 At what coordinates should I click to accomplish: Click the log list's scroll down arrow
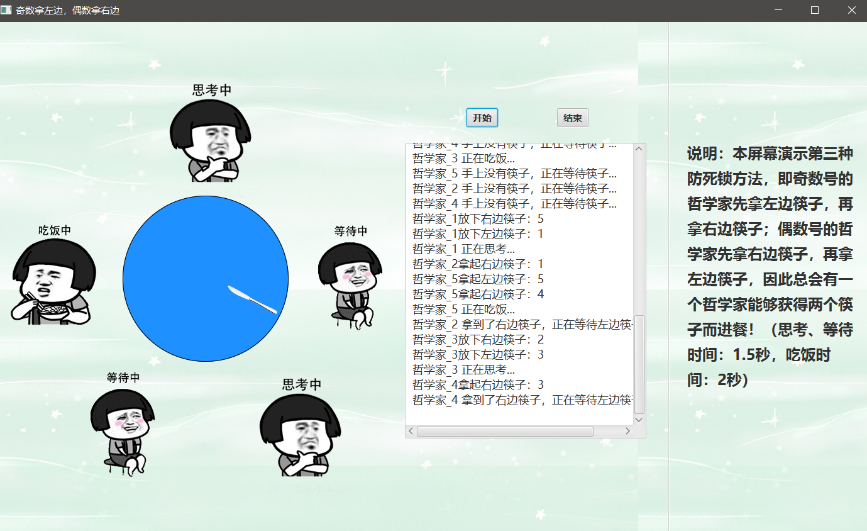639,420
